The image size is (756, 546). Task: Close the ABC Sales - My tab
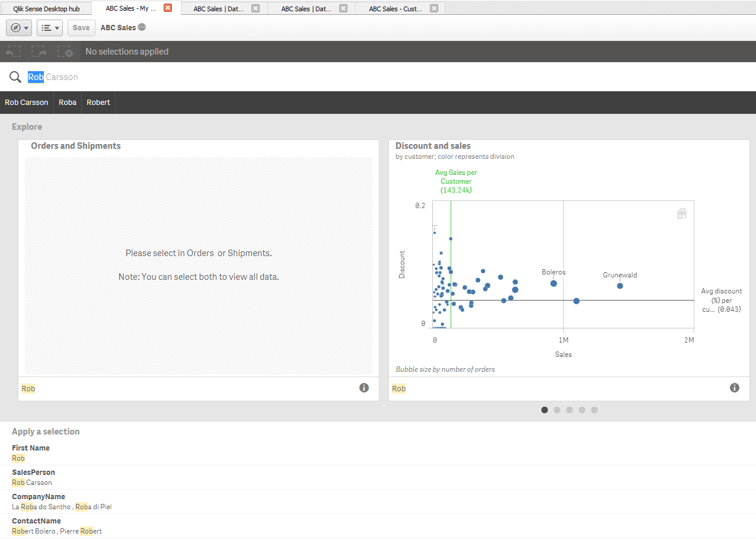168,8
